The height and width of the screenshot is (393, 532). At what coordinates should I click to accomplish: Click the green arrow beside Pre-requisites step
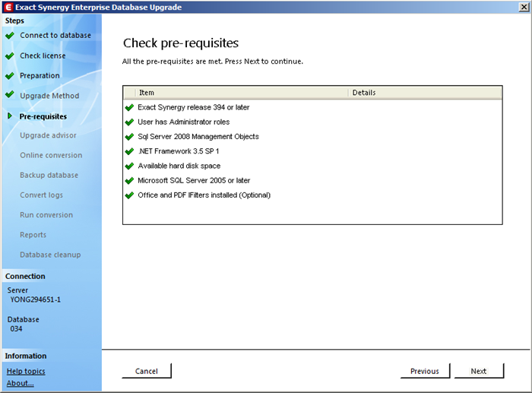9,116
